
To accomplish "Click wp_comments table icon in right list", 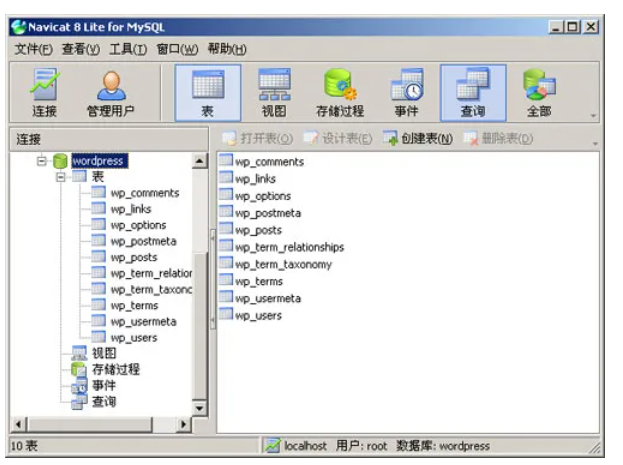I will click(226, 160).
